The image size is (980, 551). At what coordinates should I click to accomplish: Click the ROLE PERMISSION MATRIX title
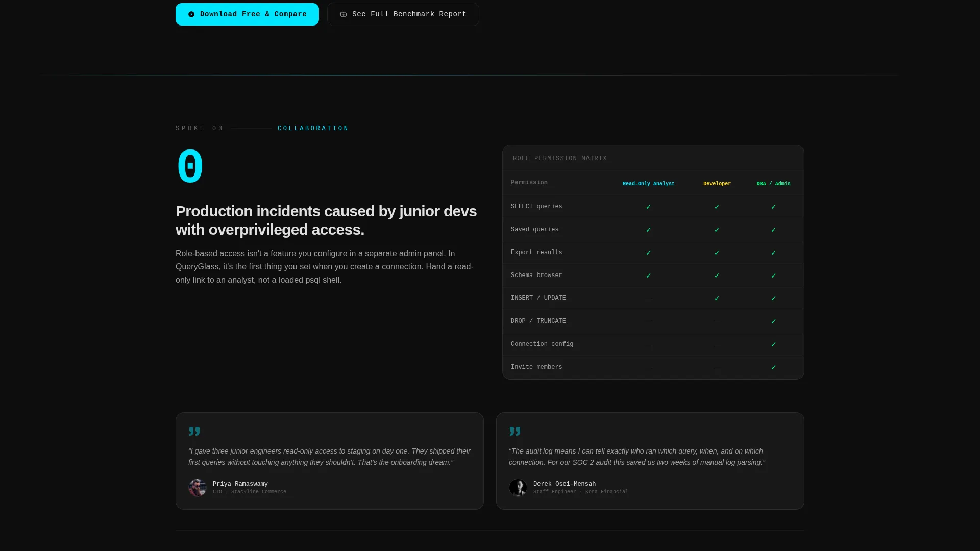(x=560, y=159)
